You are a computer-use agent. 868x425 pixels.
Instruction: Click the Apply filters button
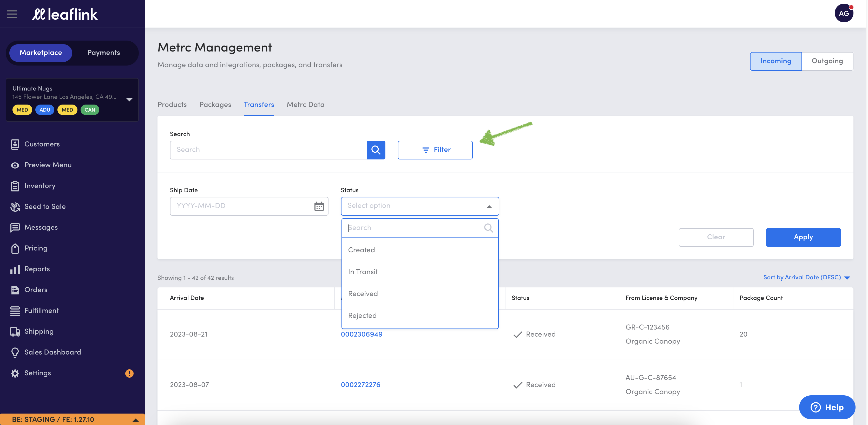coord(803,237)
